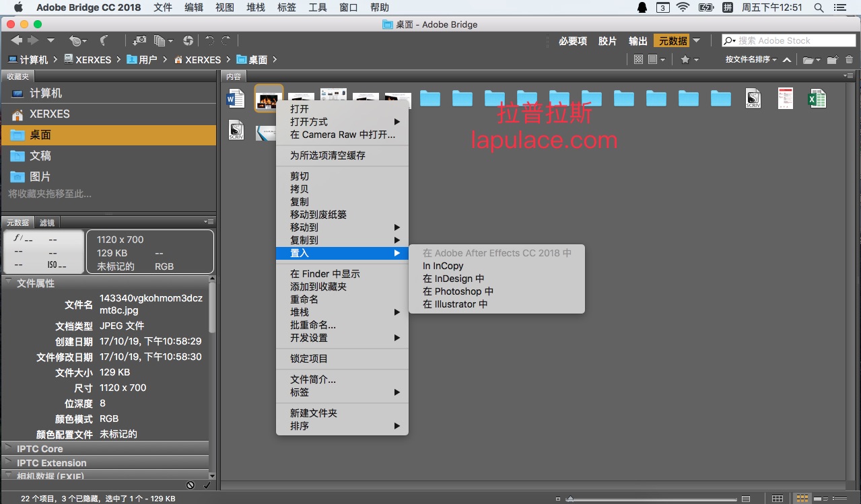Expand the IPTC Core section
861x504 pixels.
(x=40, y=449)
